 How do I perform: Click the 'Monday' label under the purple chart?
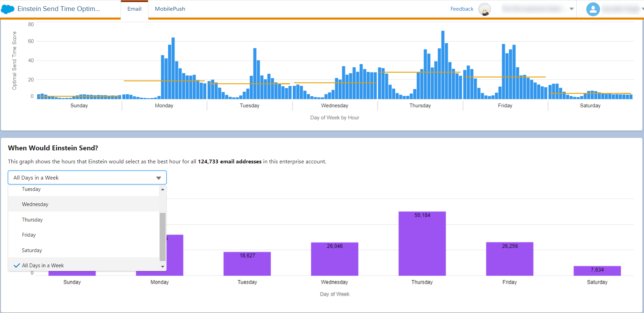(160, 282)
